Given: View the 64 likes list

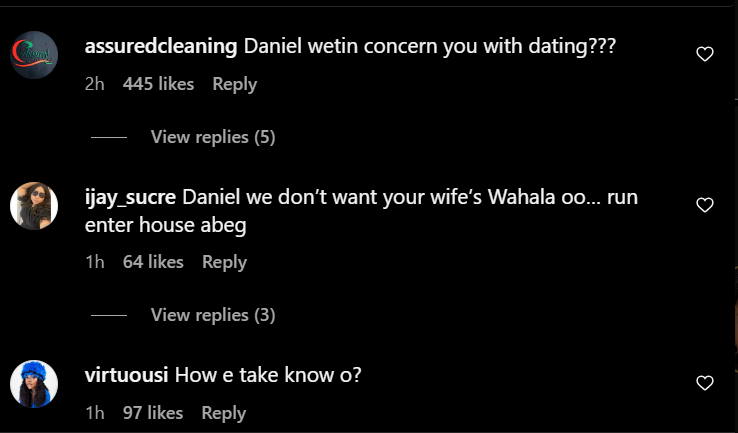Looking at the screenshot, I should coord(153,262).
